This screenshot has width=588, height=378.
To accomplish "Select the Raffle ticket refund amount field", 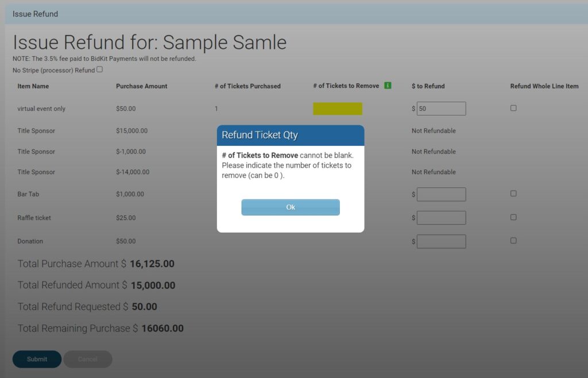I will [441, 218].
